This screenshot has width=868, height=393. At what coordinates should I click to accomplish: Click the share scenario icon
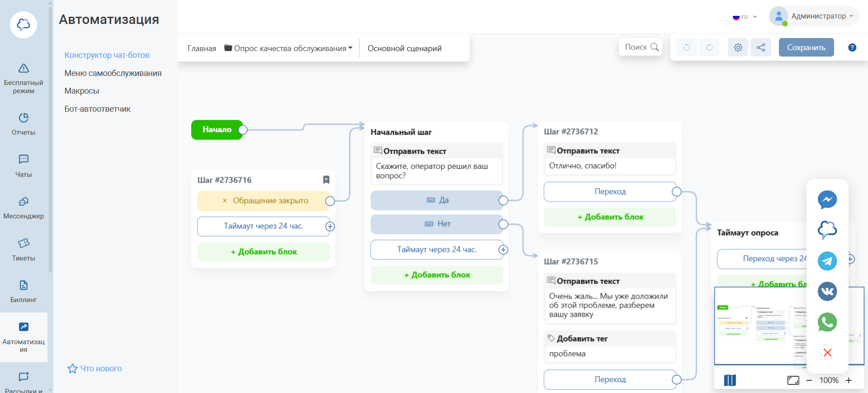coord(761,47)
